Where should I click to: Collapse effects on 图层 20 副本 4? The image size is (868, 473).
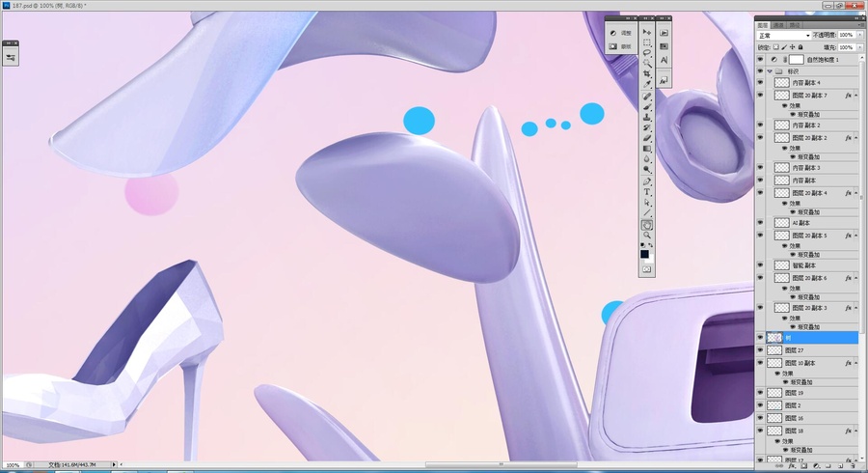(x=855, y=193)
